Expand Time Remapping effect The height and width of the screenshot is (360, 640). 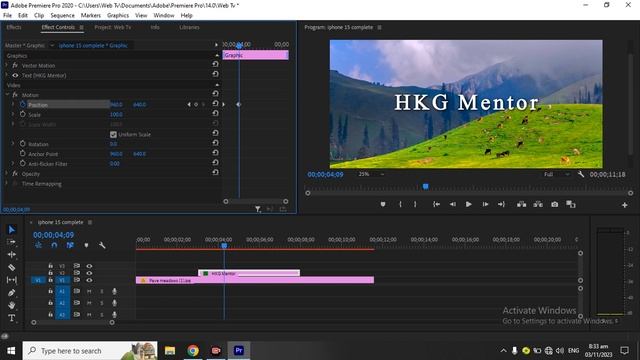pos(7,183)
